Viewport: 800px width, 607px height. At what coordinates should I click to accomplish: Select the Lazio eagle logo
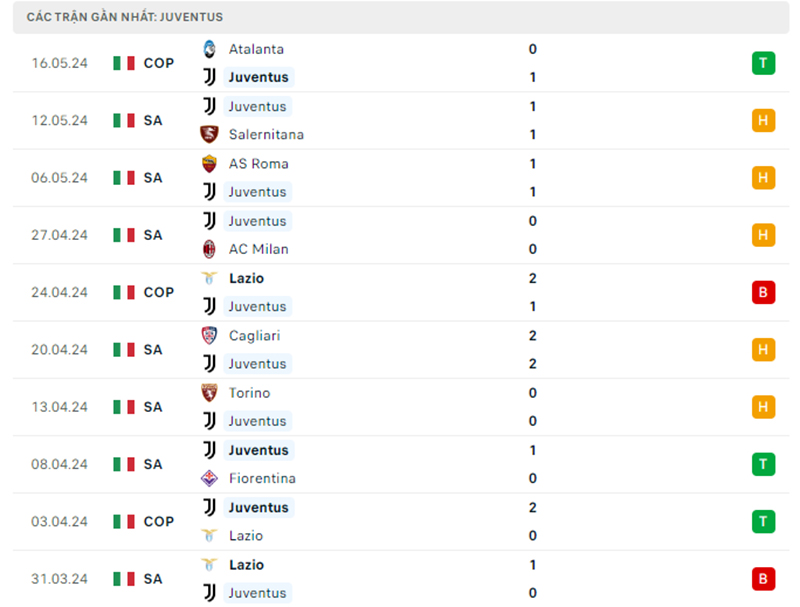pyautogui.click(x=211, y=277)
